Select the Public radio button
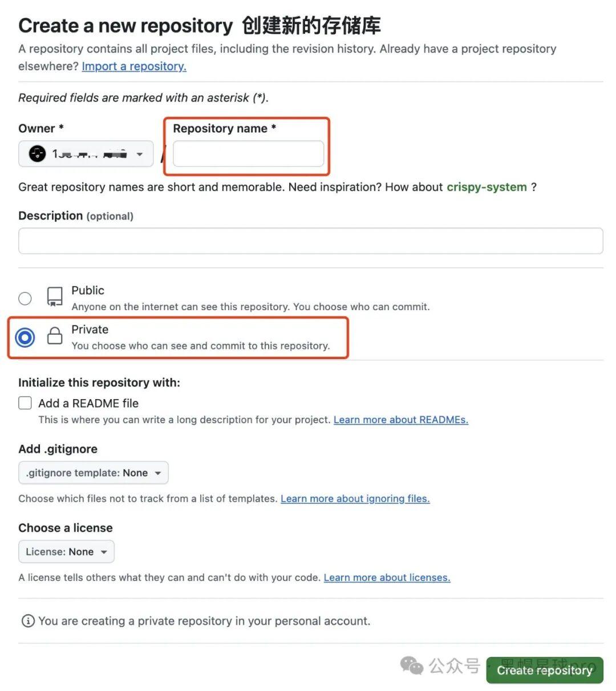 click(25, 298)
